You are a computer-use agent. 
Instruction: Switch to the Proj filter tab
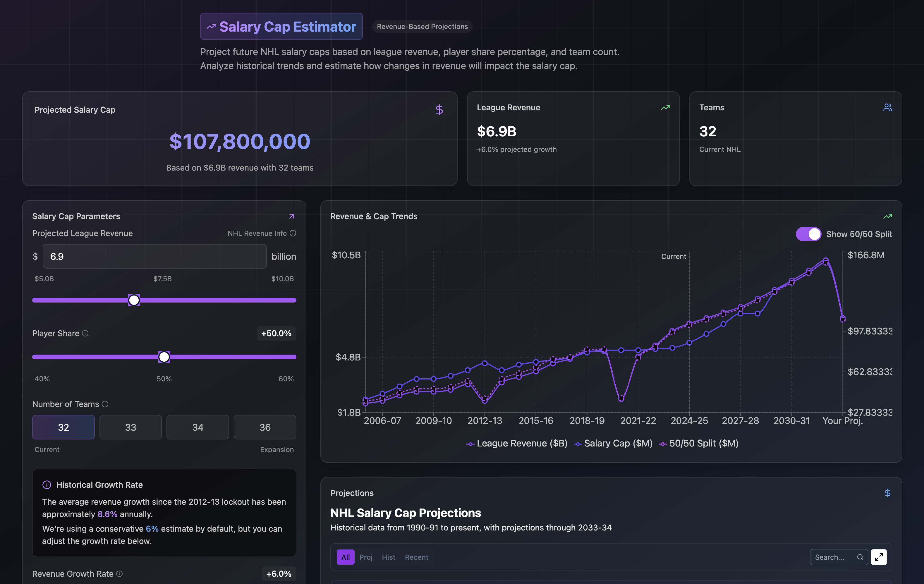pyautogui.click(x=366, y=557)
